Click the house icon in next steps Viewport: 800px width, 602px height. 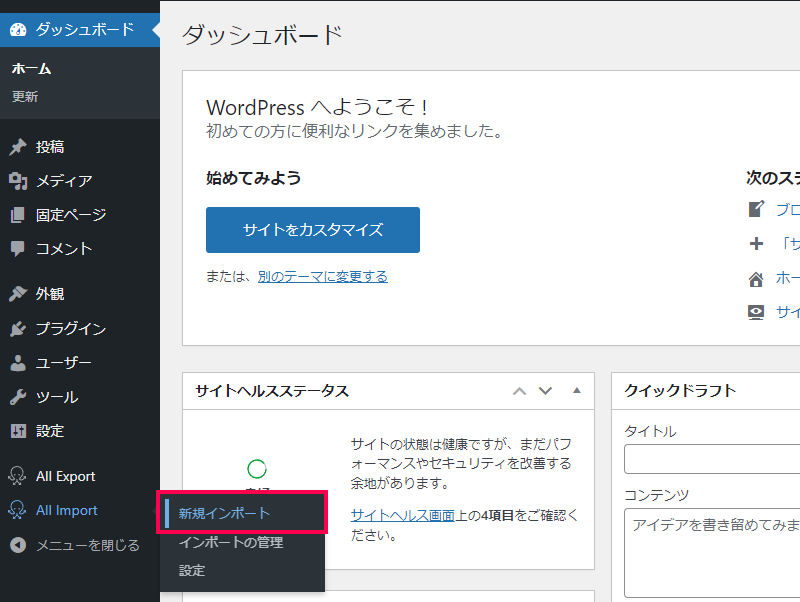tap(756, 279)
